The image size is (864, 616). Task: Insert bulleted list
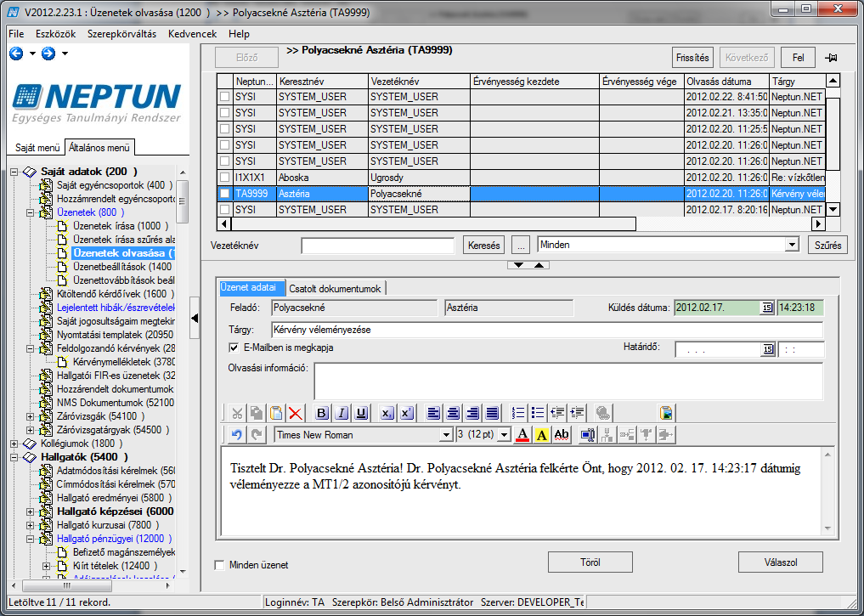click(x=538, y=413)
